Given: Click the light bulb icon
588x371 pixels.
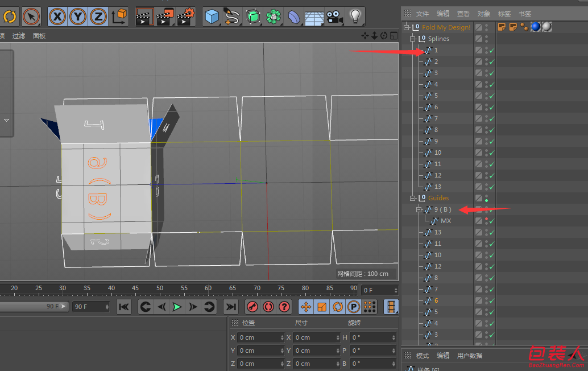Looking at the screenshot, I should pos(355,17).
